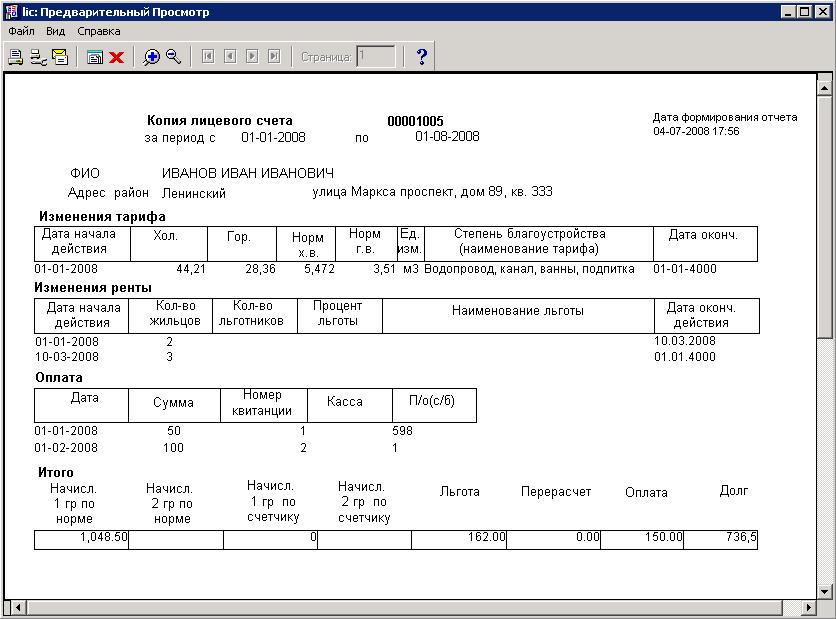Click the send by mail envelope icon
The height and width of the screenshot is (619, 836).
(x=59, y=57)
